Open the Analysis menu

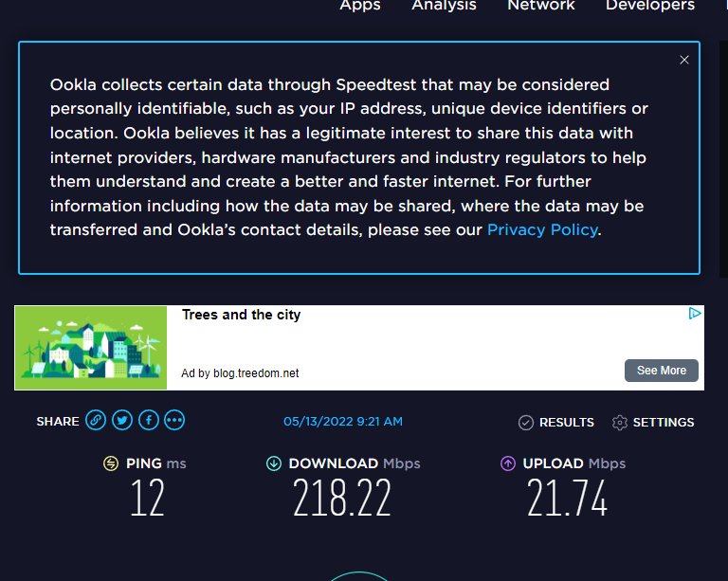[x=444, y=5]
